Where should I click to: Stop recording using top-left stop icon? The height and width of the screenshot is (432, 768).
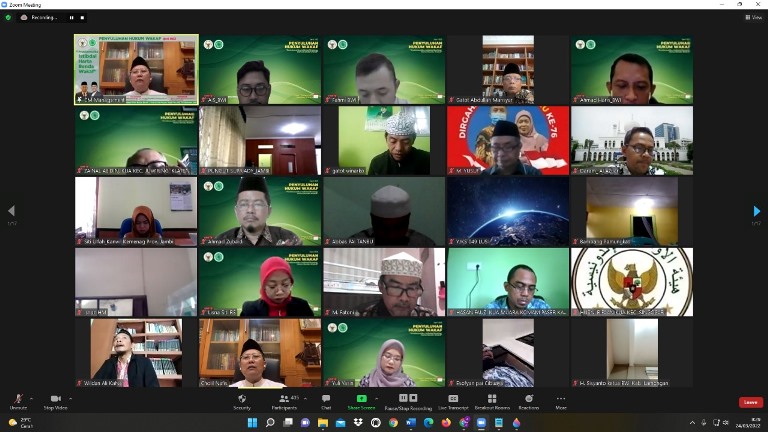coord(82,18)
